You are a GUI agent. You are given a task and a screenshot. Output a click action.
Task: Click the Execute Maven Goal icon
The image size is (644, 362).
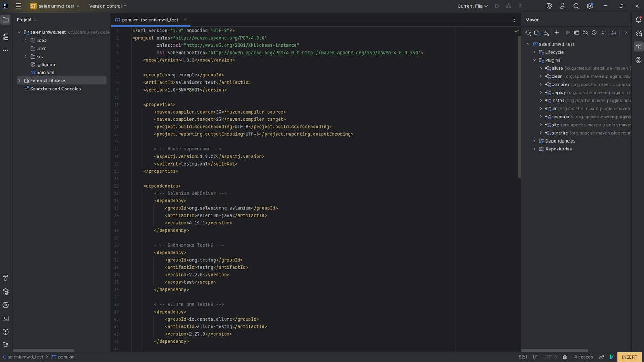pos(576,32)
